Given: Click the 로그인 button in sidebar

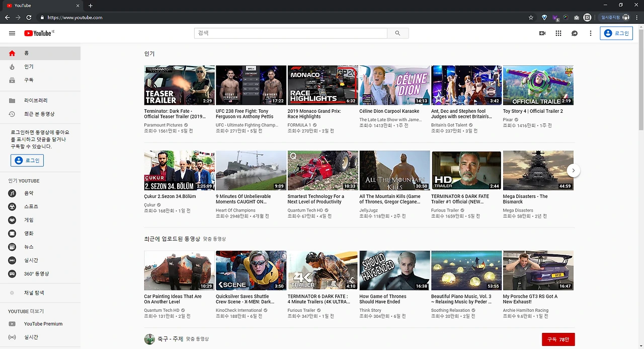Looking at the screenshot, I should [27, 160].
